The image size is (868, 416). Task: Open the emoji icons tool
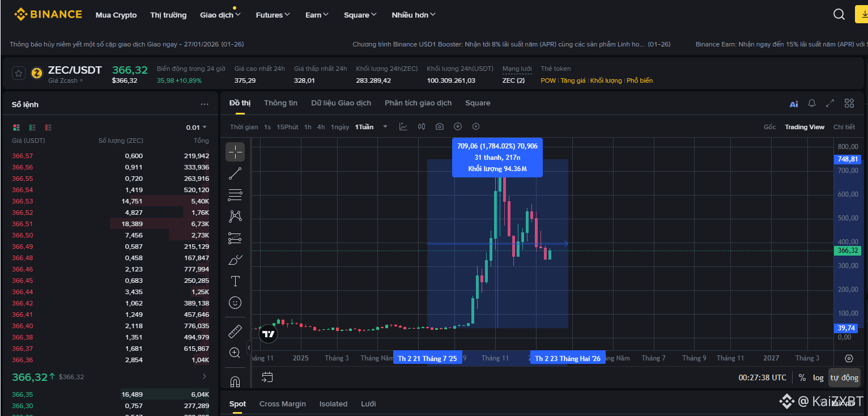pyautogui.click(x=235, y=303)
